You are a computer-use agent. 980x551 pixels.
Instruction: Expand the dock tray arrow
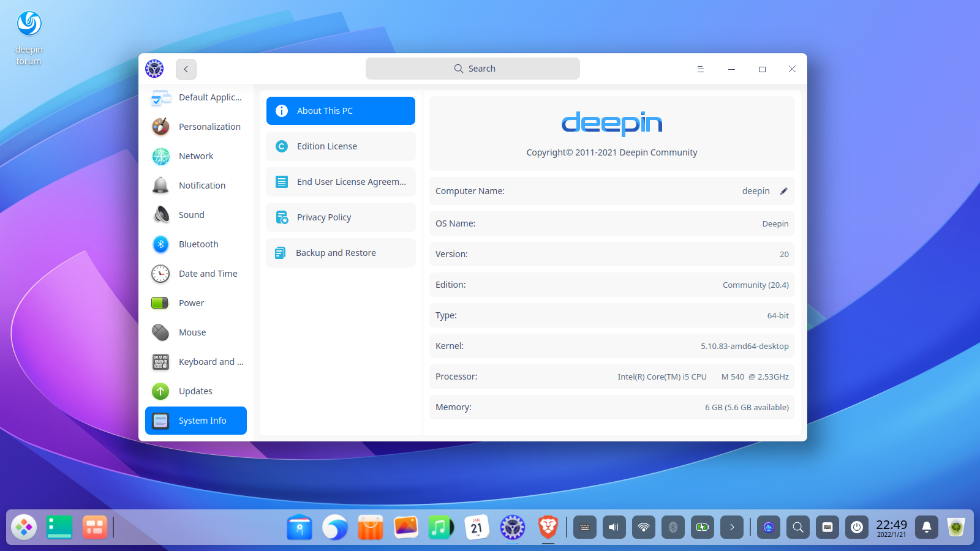(732, 527)
